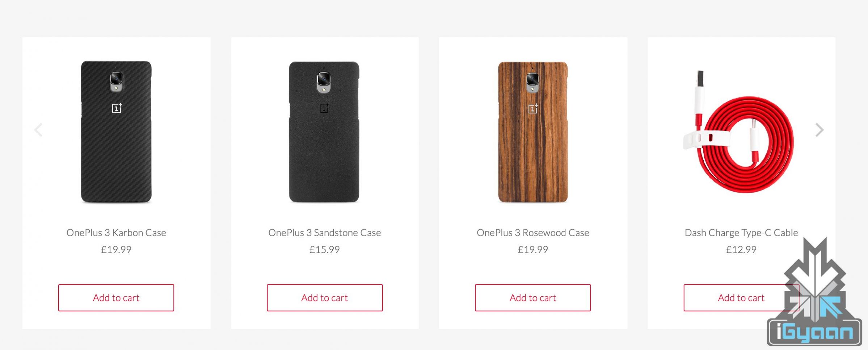Click the Dash Charge Type-C Cable title
This screenshot has width=868, height=350.
pyautogui.click(x=741, y=233)
